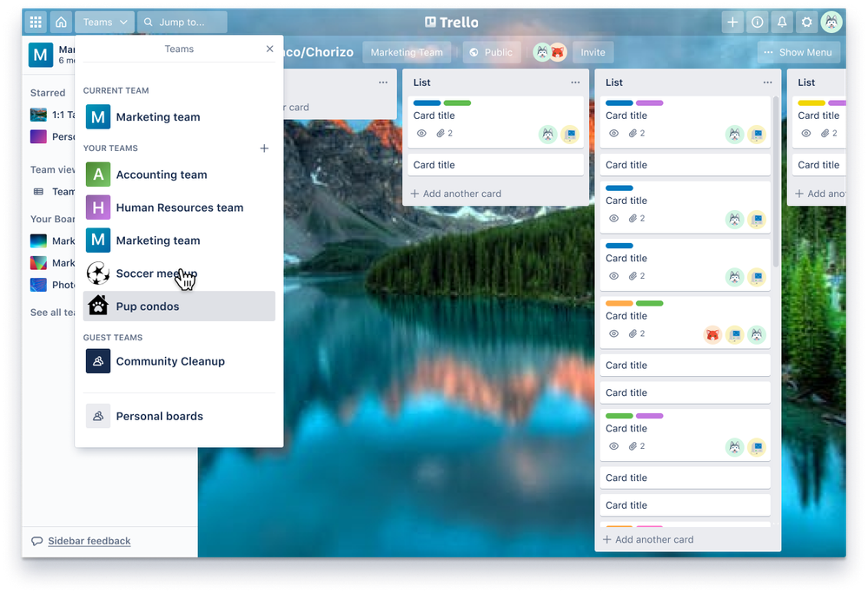Go to Trello home via house icon

[x=61, y=22]
